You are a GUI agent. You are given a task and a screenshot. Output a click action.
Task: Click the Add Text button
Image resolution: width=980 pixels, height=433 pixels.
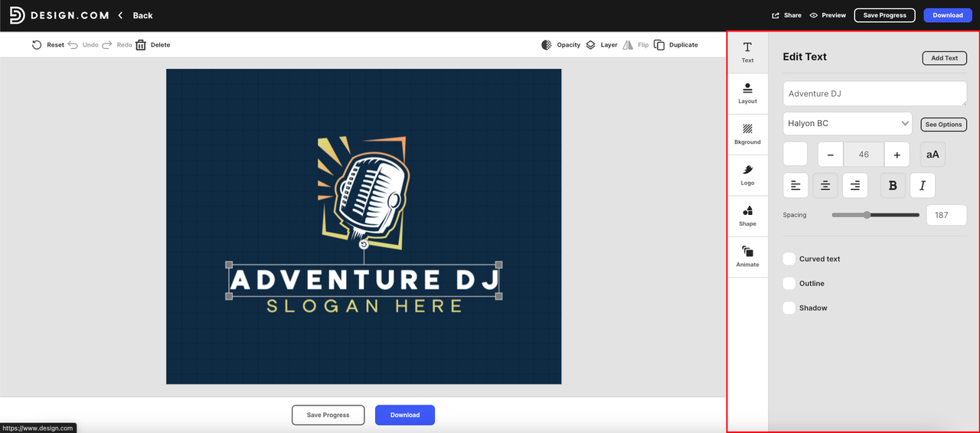coord(944,58)
